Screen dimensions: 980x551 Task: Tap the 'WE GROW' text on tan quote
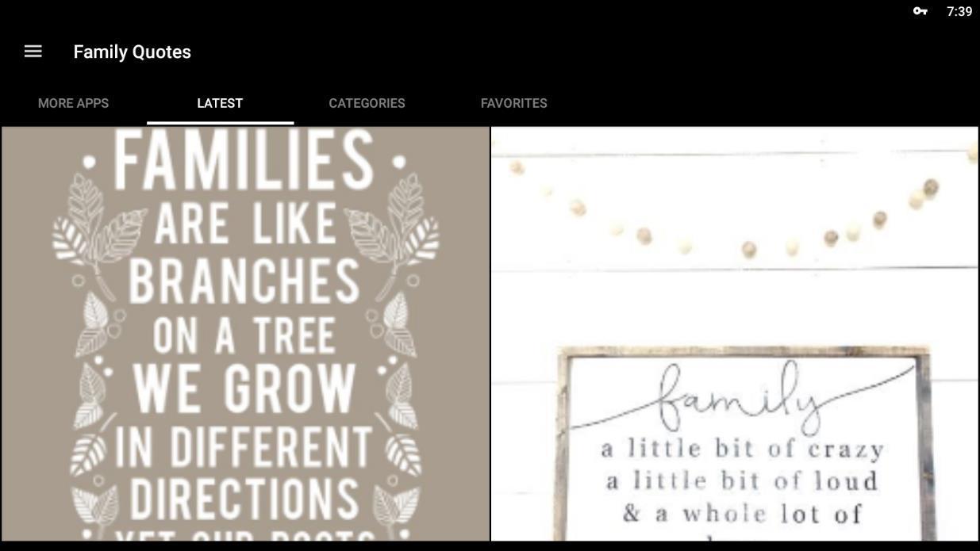[x=243, y=388]
